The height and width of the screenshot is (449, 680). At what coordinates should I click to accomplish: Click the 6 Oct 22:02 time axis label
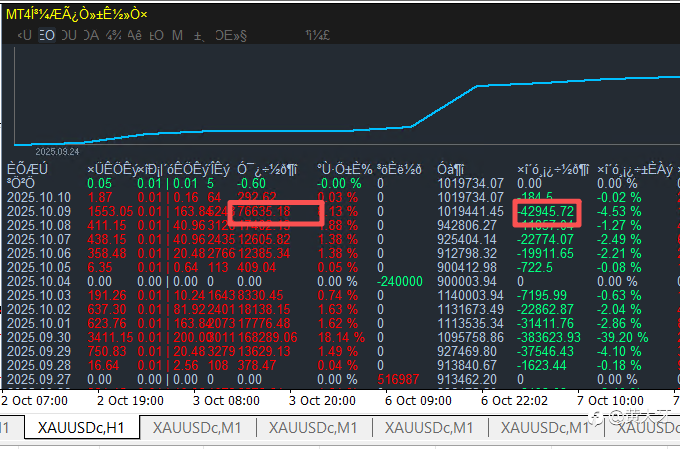tap(514, 400)
